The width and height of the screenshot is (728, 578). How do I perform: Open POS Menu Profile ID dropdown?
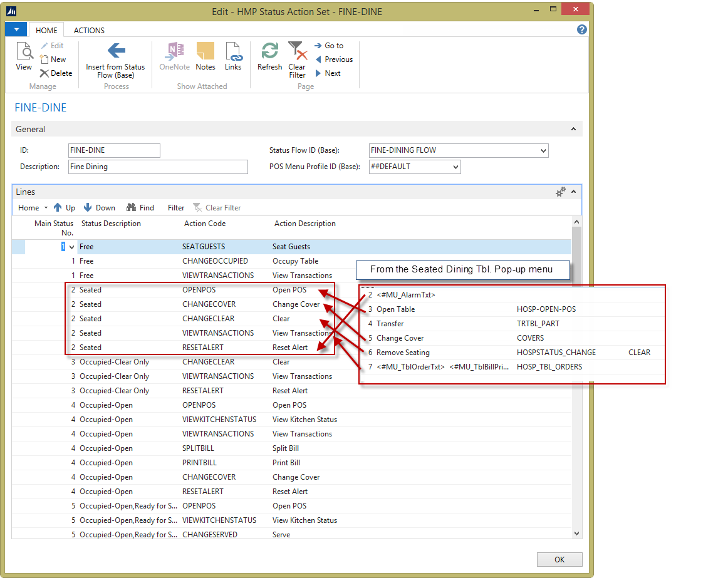click(x=455, y=167)
